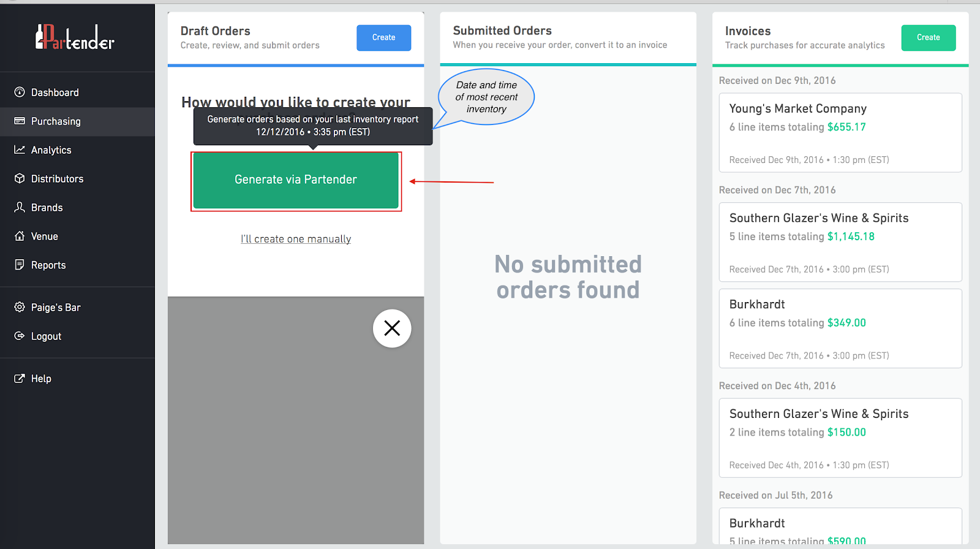
Task: Click the $655.17 total amount
Action: click(846, 127)
